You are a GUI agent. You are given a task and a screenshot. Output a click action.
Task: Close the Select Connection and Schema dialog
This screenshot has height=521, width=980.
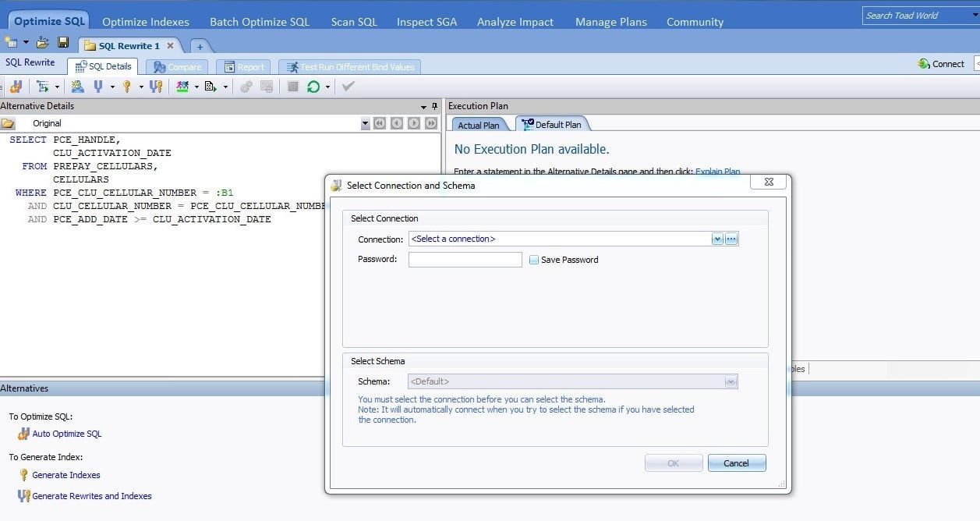pyautogui.click(x=769, y=182)
